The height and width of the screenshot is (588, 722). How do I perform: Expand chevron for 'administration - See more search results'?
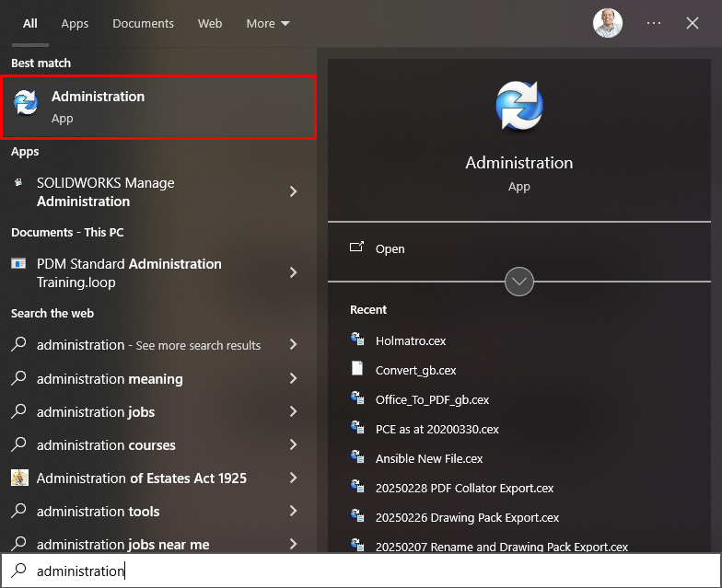(x=293, y=344)
